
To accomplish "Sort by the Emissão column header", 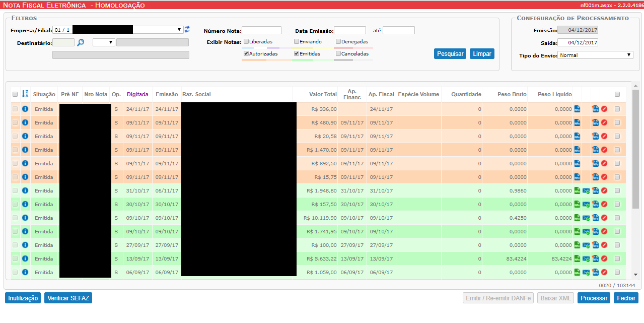I will click(x=167, y=94).
